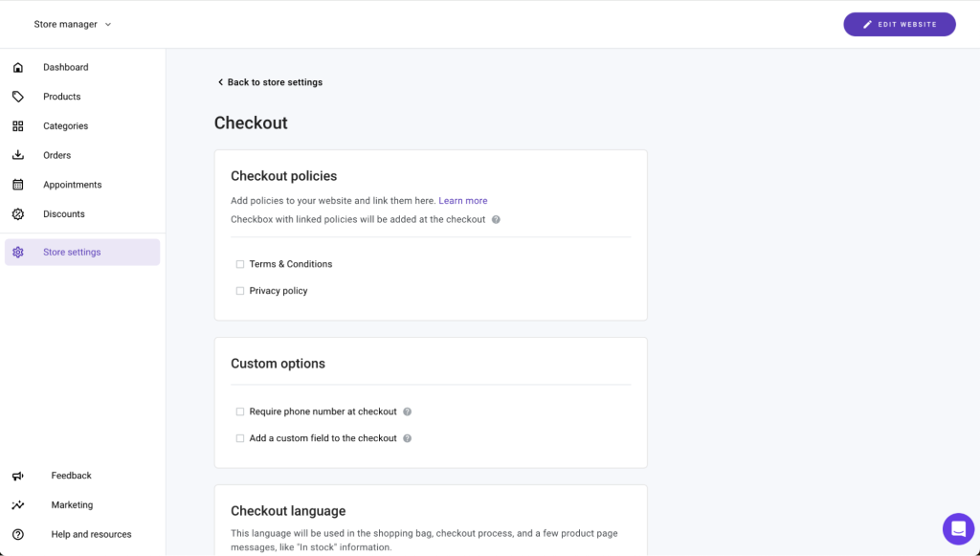Expand the checkout policies info tooltip
980x556 pixels.
click(x=496, y=219)
